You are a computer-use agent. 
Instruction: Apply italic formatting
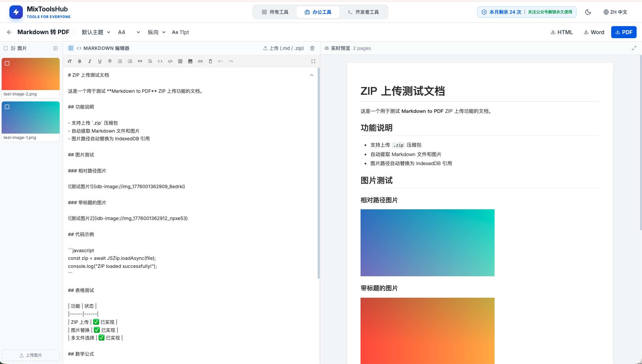pos(89,61)
